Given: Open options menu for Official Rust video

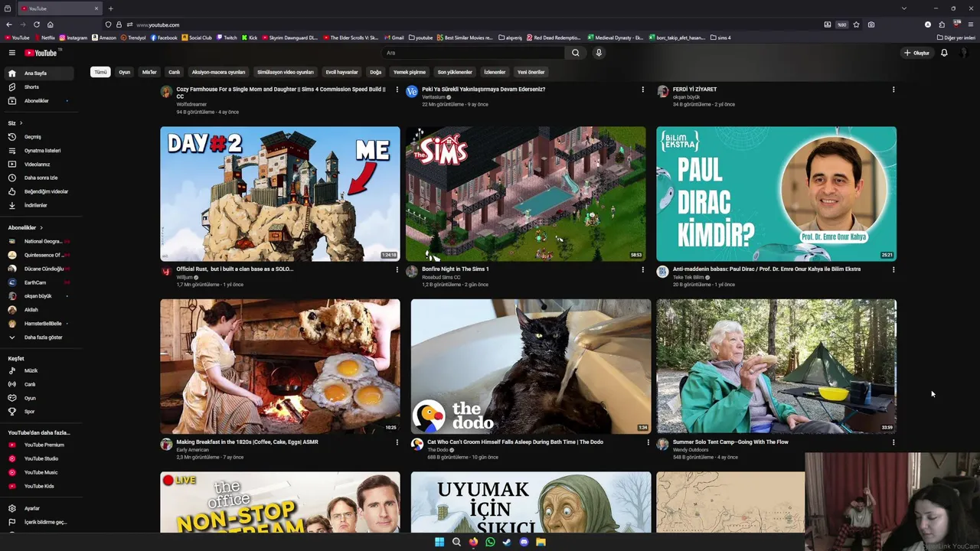Looking at the screenshot, I should [x=397, y=269].
